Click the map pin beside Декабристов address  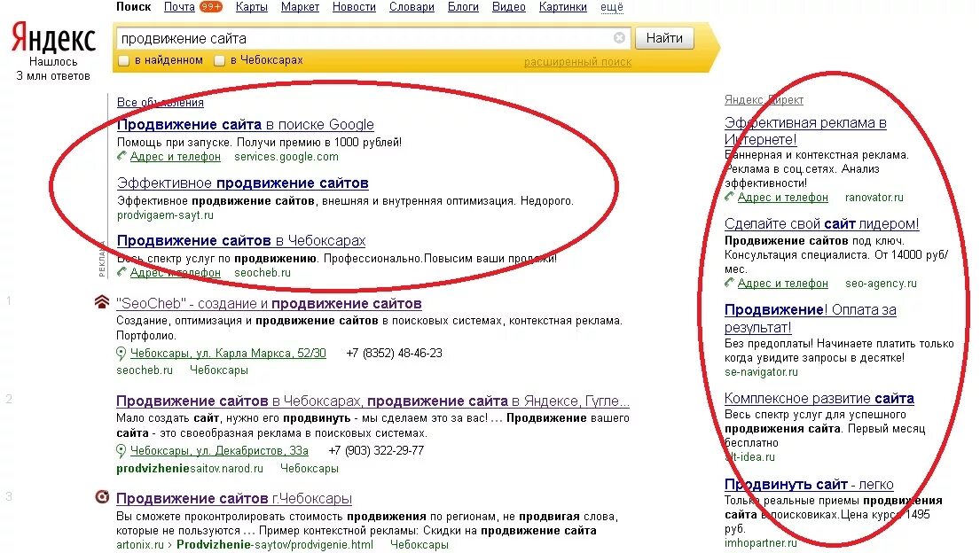(x=122, y=451)
